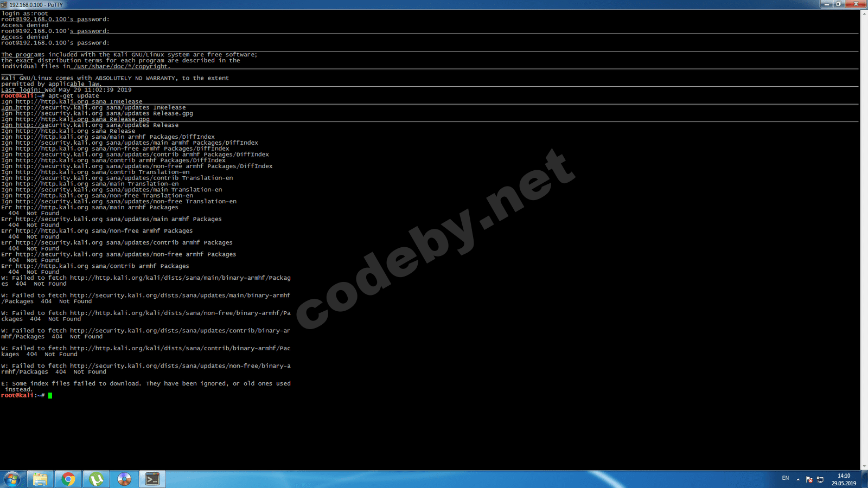The image size is (868, 488).
Task: Click 'sana/updates/non-free Translation-en' line
Action: [119, 202]
